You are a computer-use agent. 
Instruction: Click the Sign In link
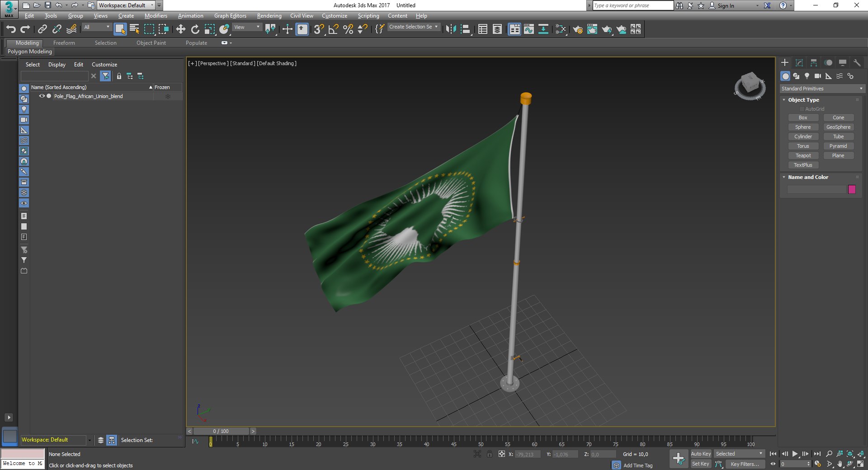726,6
